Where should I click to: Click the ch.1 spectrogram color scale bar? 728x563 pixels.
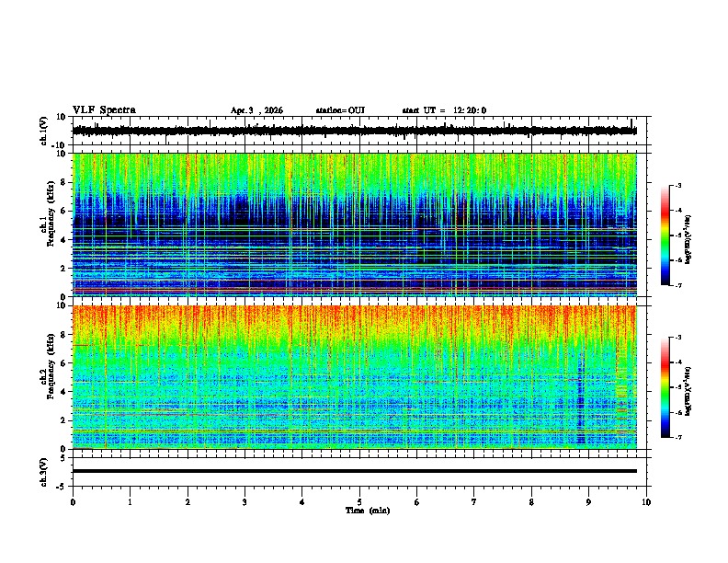point(665,236)
